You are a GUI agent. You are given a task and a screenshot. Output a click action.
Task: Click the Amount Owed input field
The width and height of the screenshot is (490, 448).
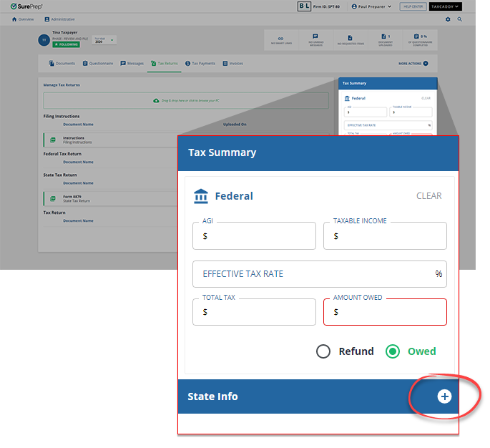(x=385, y=312)
